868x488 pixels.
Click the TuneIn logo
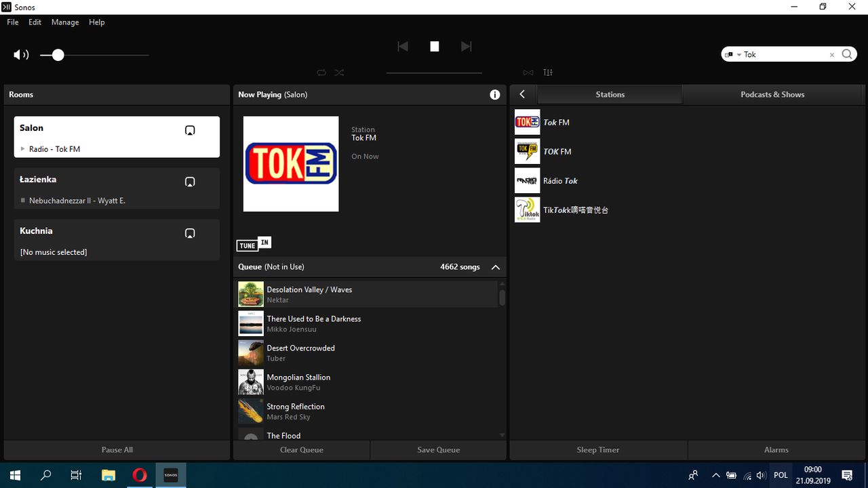[254, 245]
